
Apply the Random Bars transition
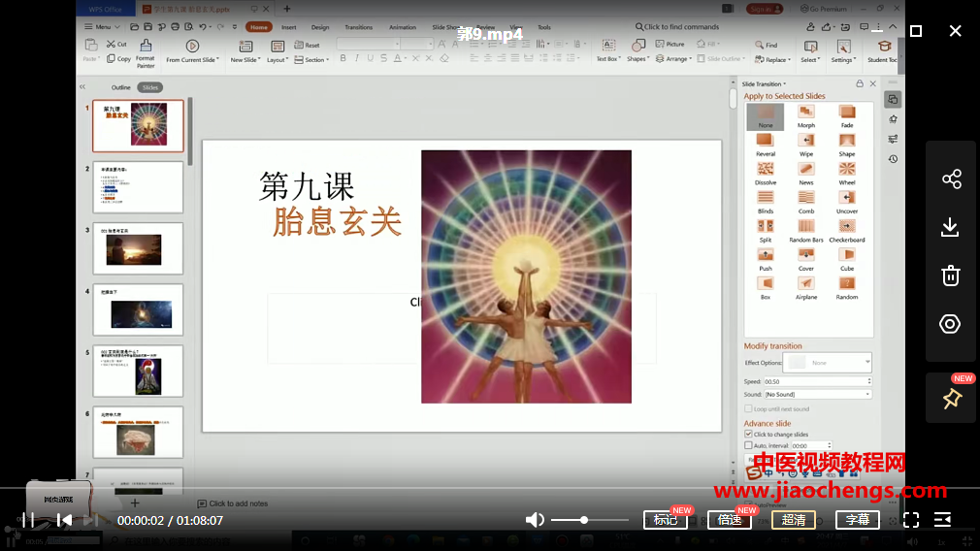805,231
